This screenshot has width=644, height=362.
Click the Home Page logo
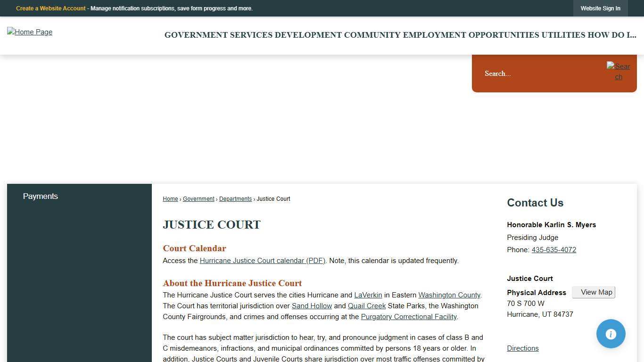[29, 32]
